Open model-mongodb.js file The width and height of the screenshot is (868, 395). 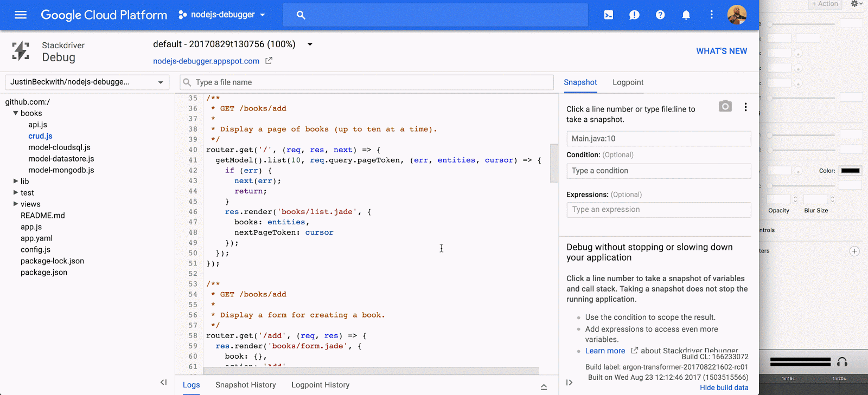pyautogui.click(x=61, y=170)
